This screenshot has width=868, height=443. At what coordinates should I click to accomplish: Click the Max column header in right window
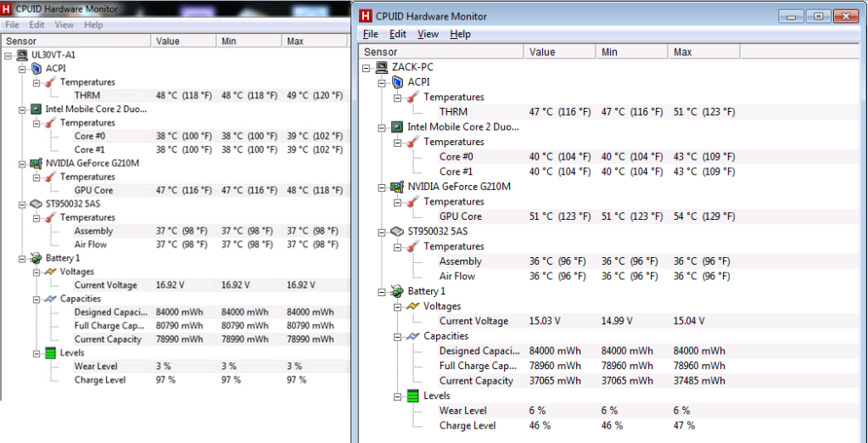click(703, 52)
